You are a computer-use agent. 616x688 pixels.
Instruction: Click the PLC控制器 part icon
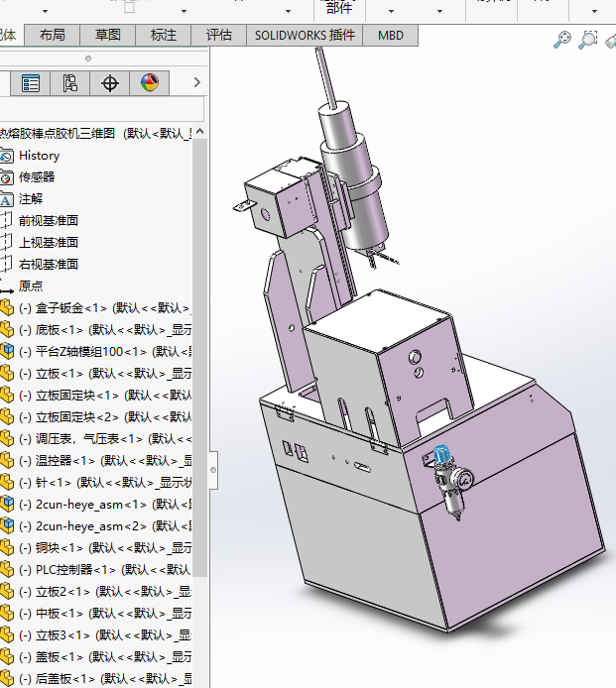[7, 569]
